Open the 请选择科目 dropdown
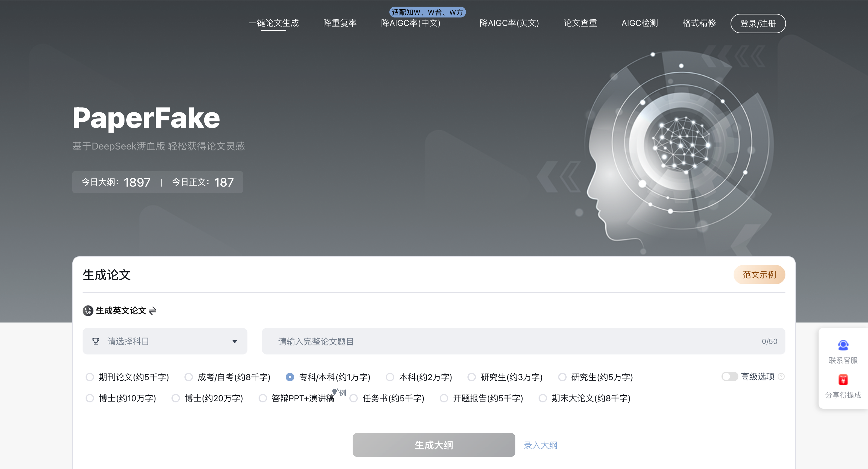The height and width of the screenshot is (469, 868). [x=165, y=341]
